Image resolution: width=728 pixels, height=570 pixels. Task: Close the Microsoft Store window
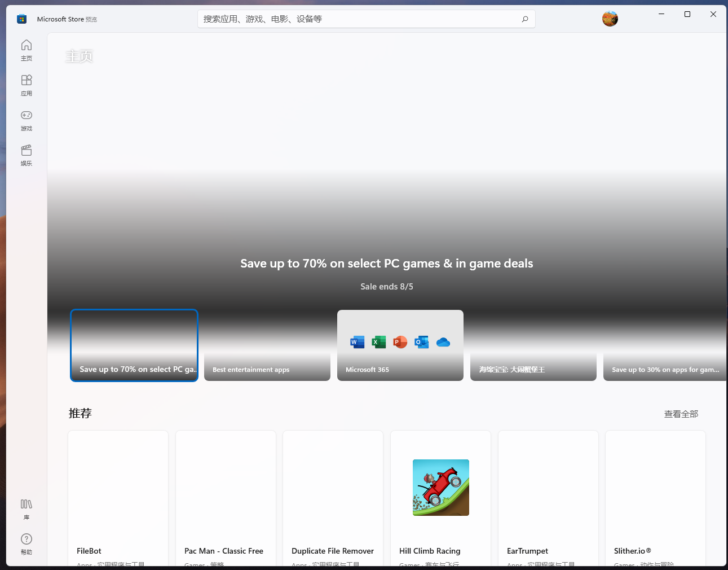[713, 14]
